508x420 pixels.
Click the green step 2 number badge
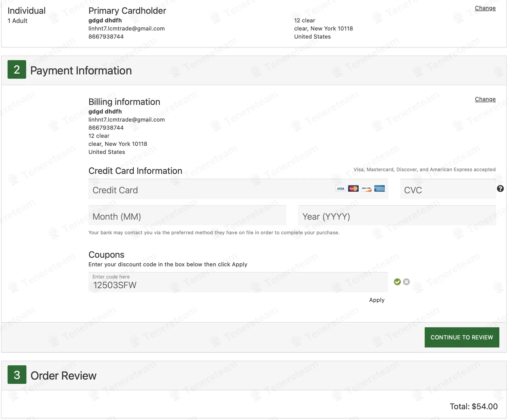pyautogui.click(x=17, y=70)
